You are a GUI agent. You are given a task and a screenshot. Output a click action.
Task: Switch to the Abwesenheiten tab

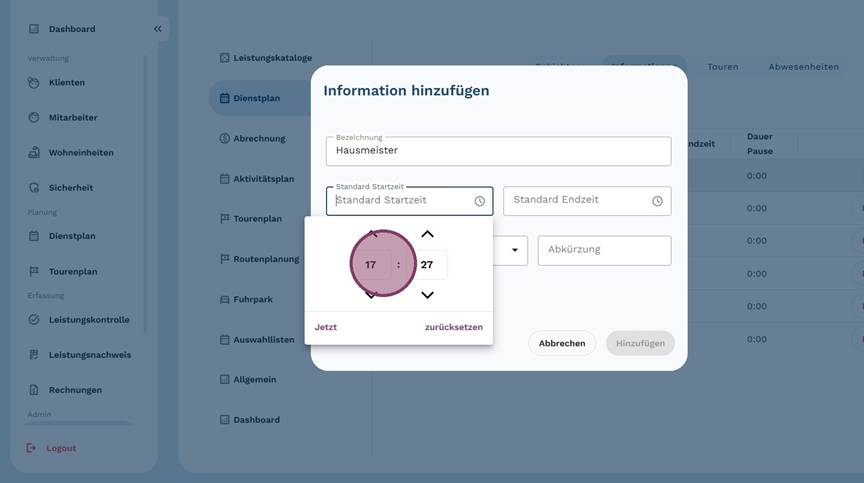point(803,67)
